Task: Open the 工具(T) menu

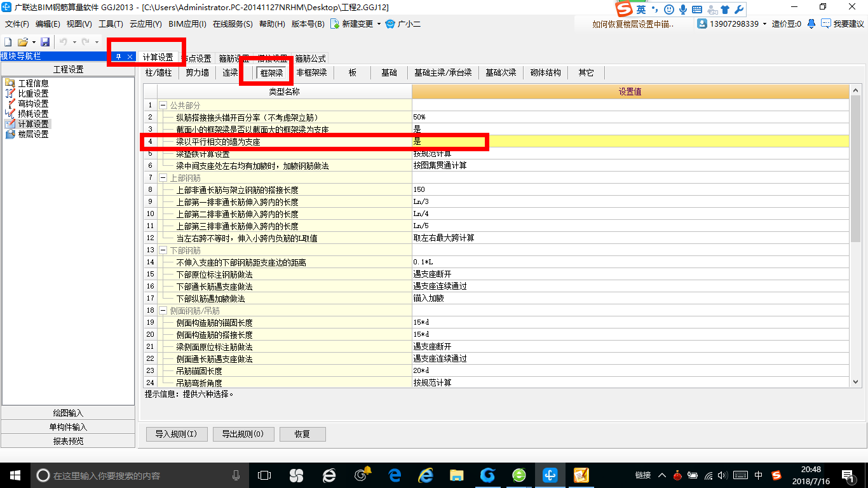Action: pyautogui.click(x=111, y=24)
